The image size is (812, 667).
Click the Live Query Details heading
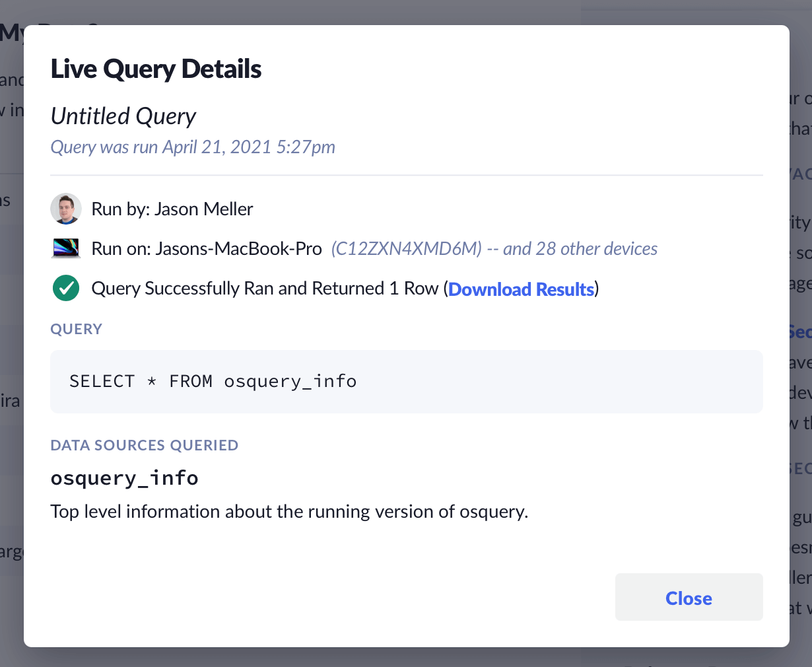(156, 69)
